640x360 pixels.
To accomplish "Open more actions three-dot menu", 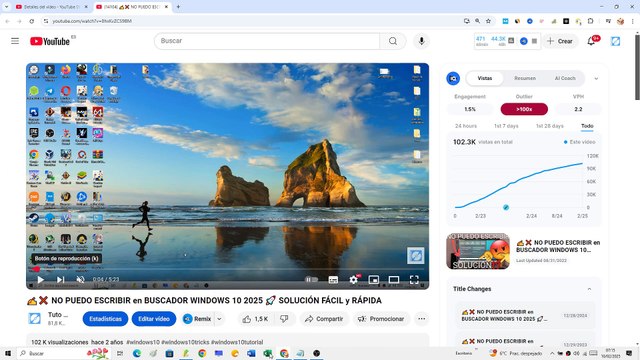I will click(421, 319).
